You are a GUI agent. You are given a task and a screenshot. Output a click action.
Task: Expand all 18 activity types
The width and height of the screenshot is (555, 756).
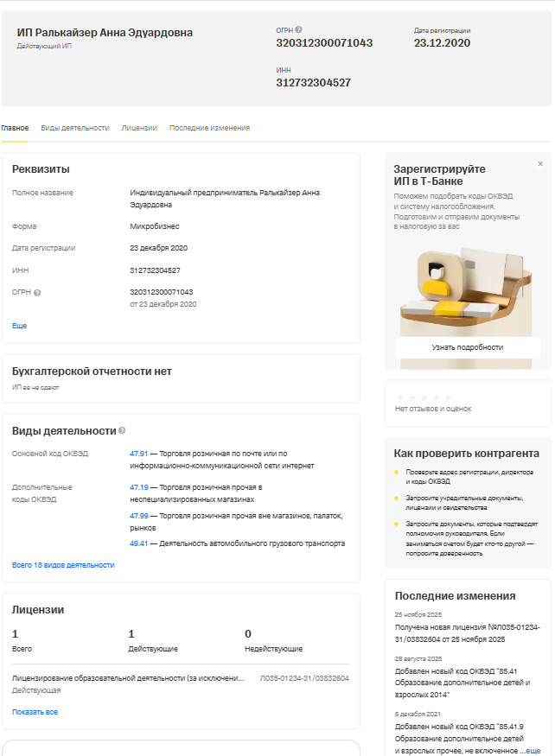(x=63, y=565)
